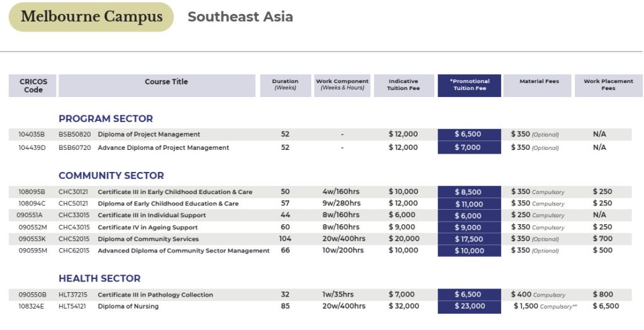Click the Diploma of Nursing course title
This screenshot has height=330, width=644.
click(x=128, y=307)
